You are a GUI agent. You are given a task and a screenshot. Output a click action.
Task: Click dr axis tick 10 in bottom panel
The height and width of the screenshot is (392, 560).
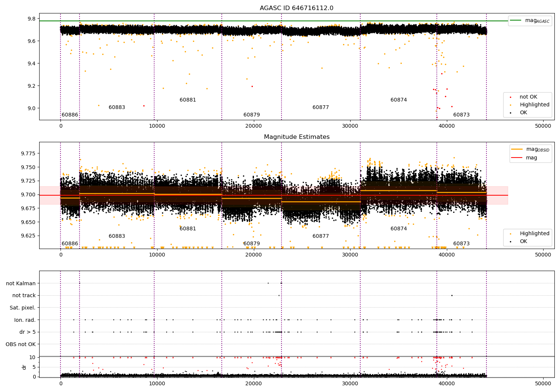(32, 358)
